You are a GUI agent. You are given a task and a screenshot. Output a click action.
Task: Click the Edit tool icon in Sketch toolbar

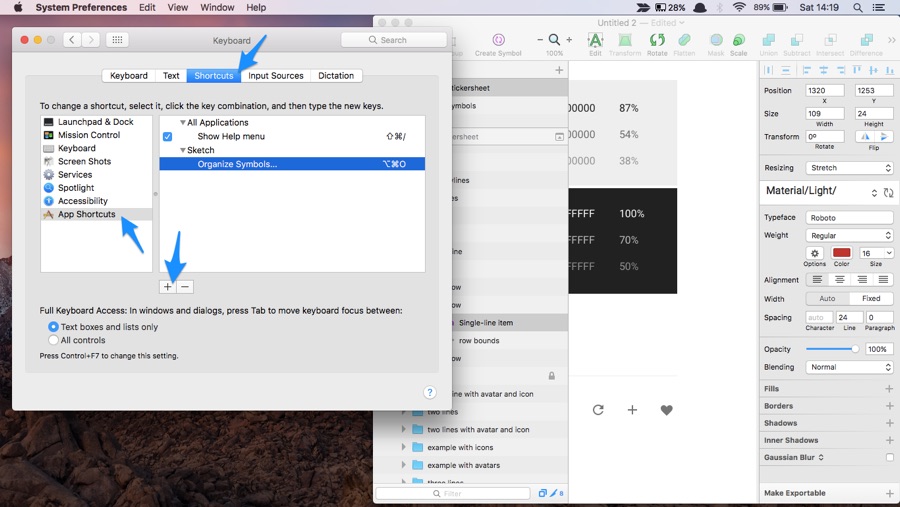click(x=595, y=40)
